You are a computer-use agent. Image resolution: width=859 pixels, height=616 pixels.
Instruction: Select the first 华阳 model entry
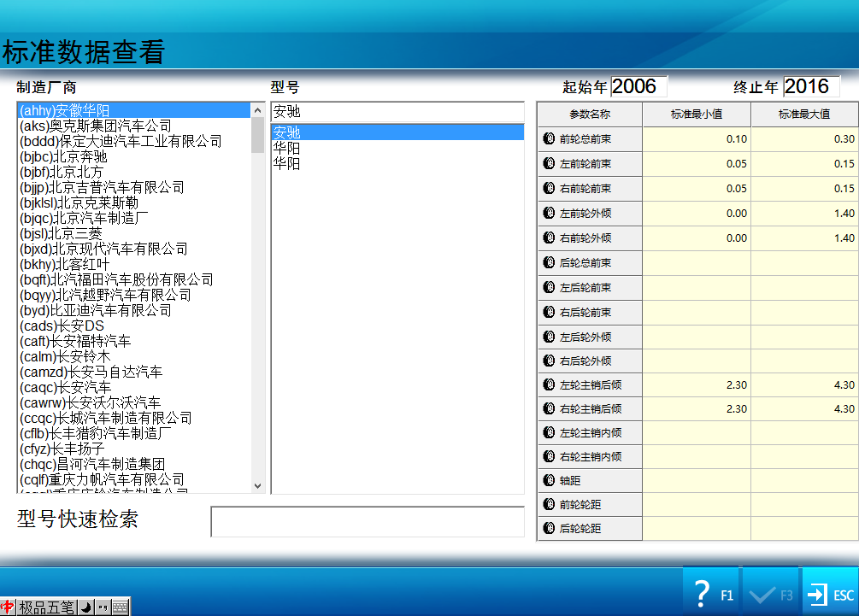click(287, 148)
